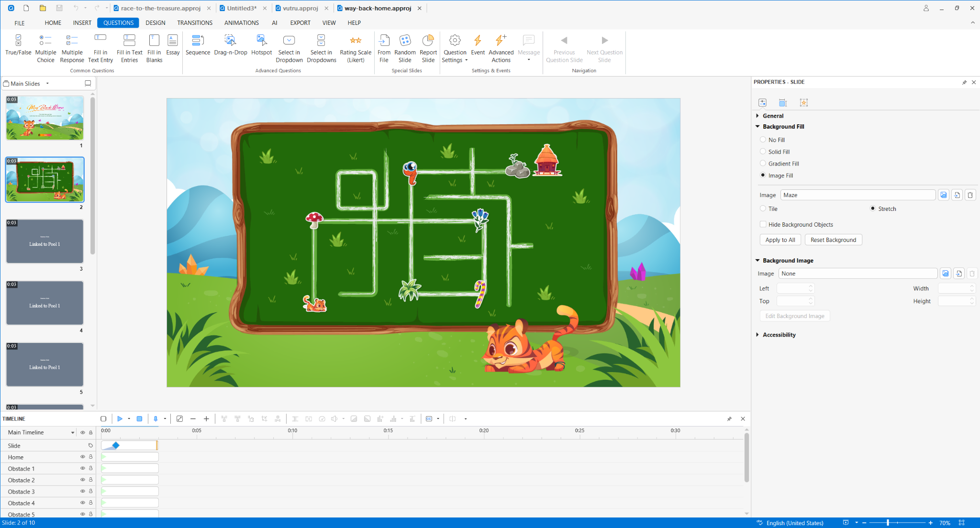Viewport: 980px width, 528px height.
Task: Switch to the vutru.approj document tab
Action: pos(300,8)
